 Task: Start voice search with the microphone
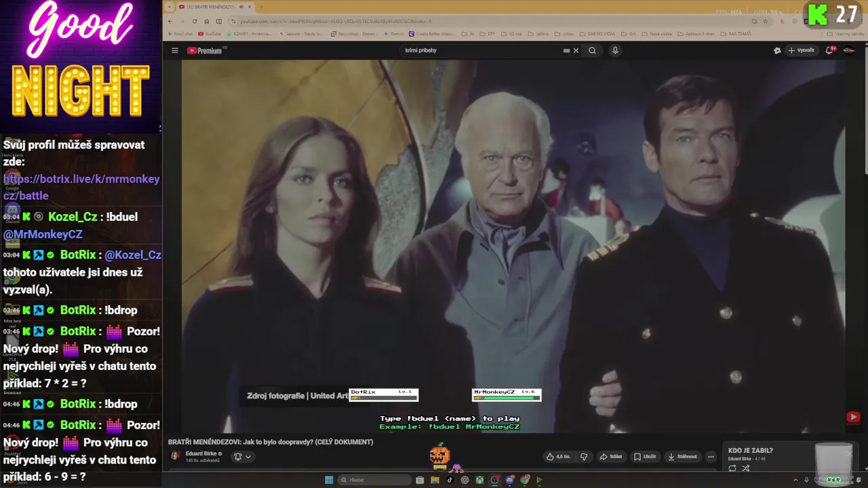coord(615,50)
